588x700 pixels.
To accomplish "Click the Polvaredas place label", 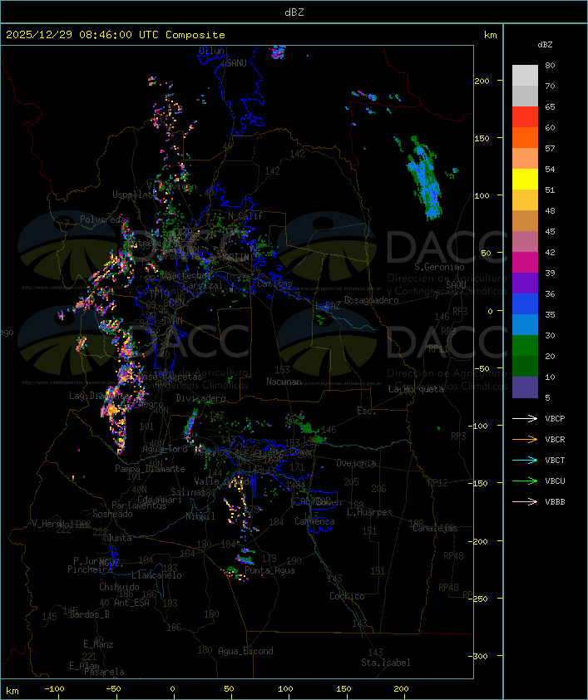I will coord(105,219).
